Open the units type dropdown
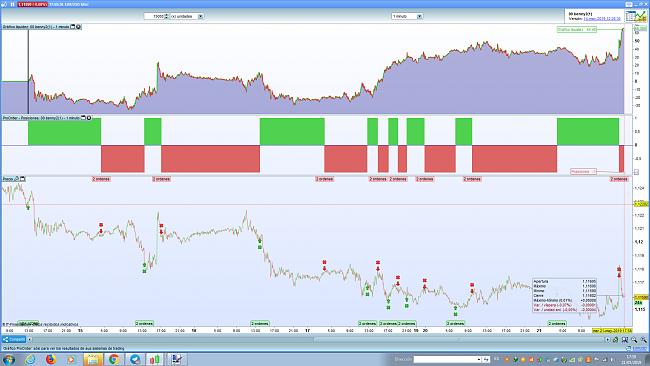The width and height of the screenshot is (650, 366). [201, 16]
